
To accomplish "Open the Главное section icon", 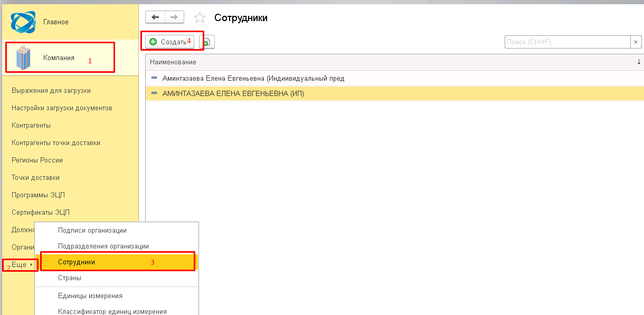I will tap(23, 22).
